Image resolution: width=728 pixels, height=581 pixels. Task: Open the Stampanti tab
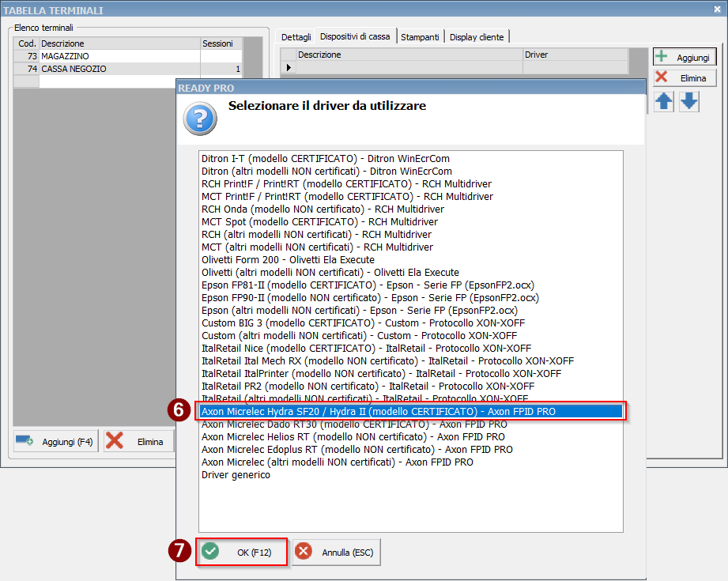click(x=420, y=37)
